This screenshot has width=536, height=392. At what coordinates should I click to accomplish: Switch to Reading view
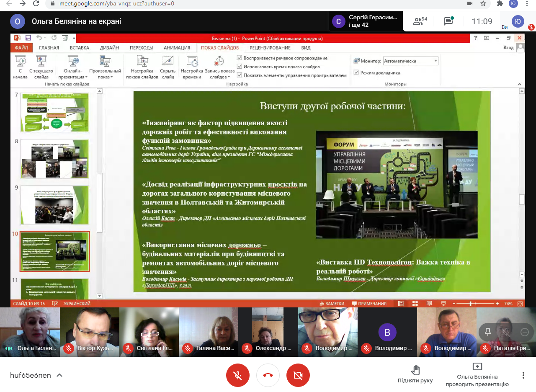click(429, 304)
